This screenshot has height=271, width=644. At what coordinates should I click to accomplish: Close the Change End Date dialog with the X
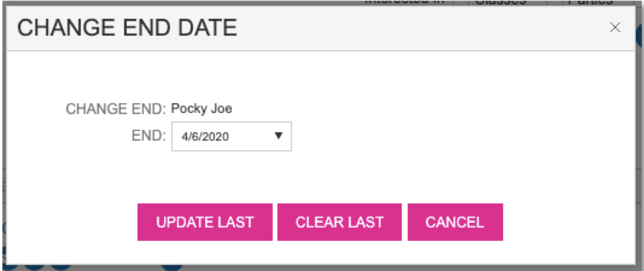pos(615,28)
